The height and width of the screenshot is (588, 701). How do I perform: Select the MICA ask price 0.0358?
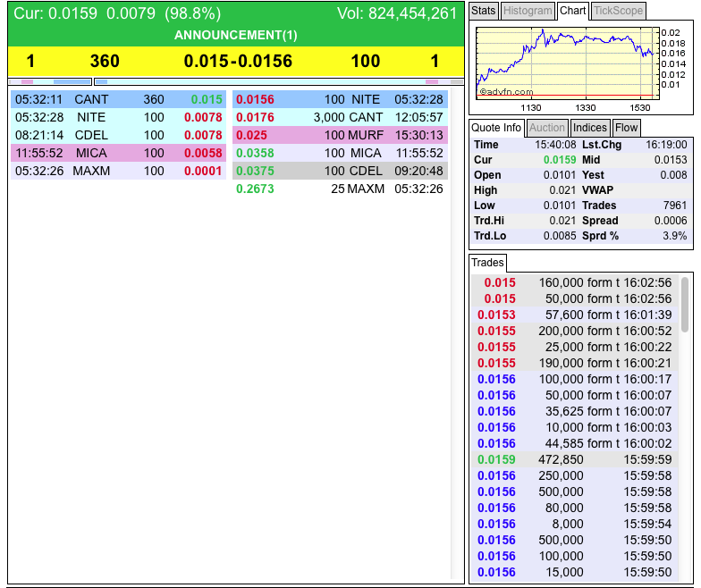pyautogui.click(x=255, y=153)
